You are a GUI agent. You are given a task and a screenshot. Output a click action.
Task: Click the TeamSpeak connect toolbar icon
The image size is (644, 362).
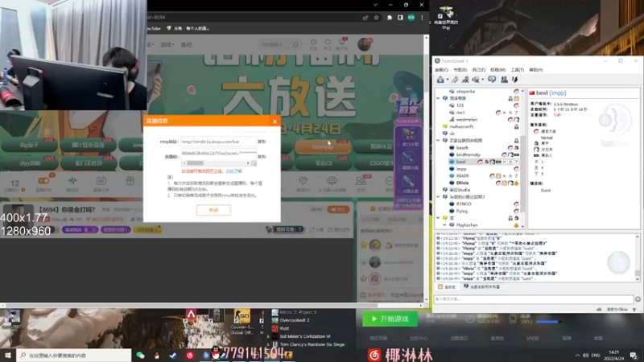tap(440, 80)
